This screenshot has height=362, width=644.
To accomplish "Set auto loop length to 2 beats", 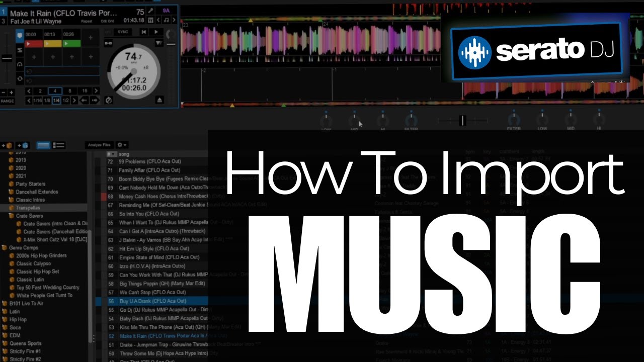I will (x=40, y=91).
